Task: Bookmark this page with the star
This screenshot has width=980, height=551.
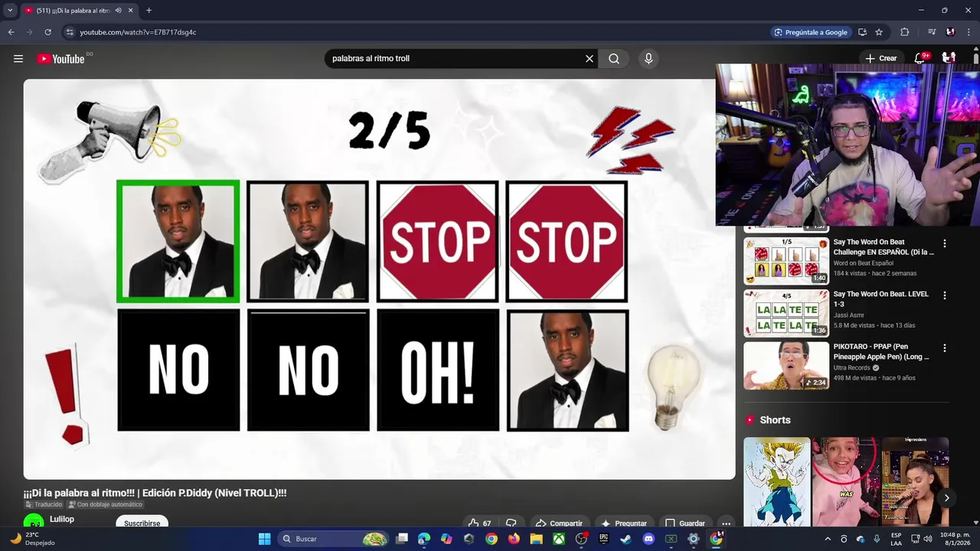Action: (x=879, y=32)
